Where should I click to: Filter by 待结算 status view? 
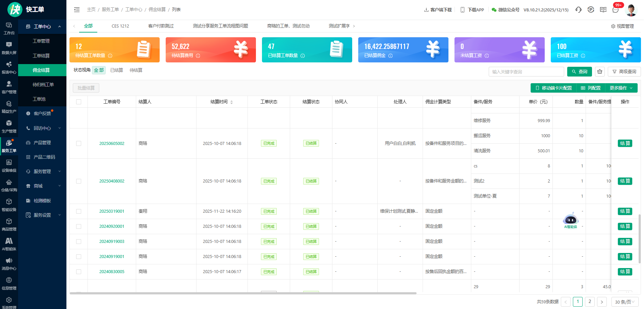pos(136,70)
